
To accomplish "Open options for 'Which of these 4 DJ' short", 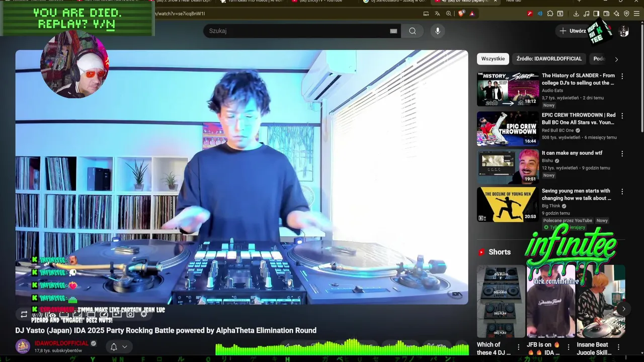I will (x=518, y=346).
